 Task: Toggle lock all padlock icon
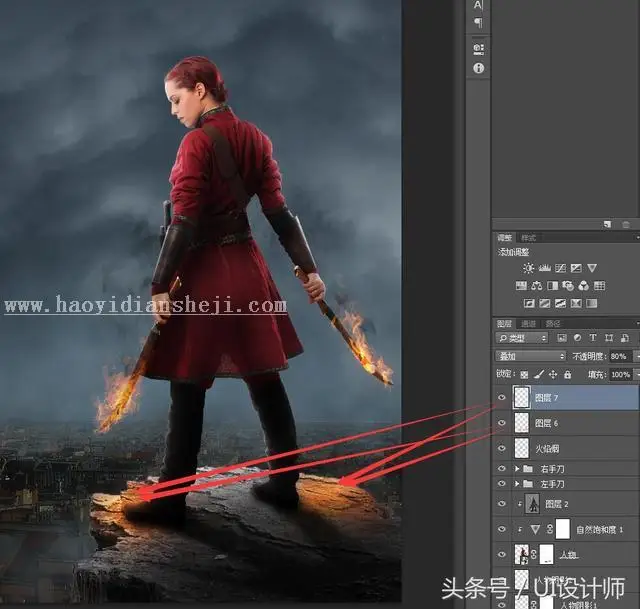pyautogui.click(x=567, y=374)
